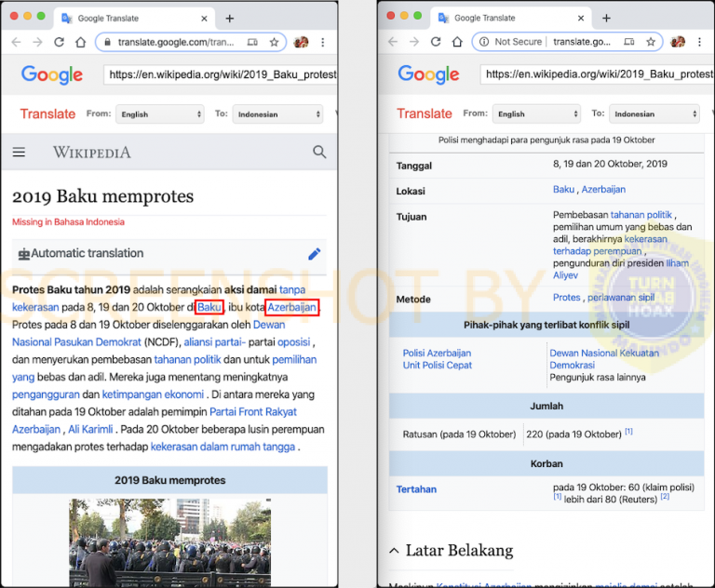Open the From English dropdown in left window
Screen dimensions: 715x588
[160, 114]
